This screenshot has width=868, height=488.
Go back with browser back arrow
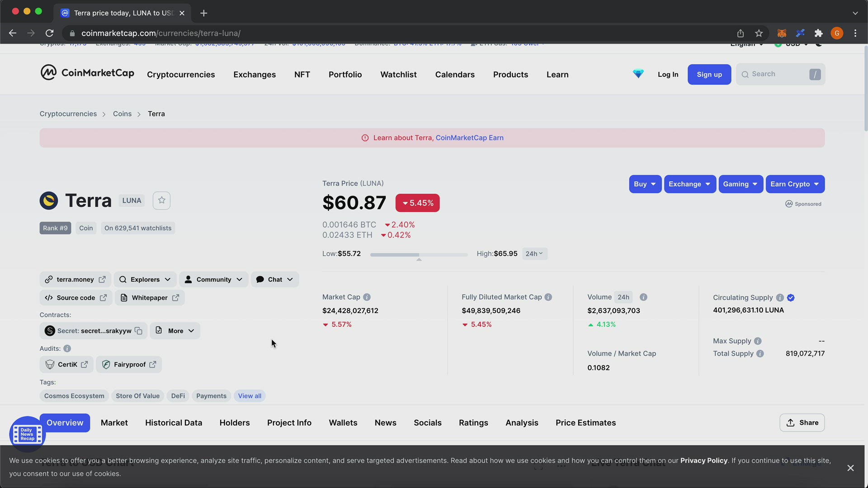[13, 33]
